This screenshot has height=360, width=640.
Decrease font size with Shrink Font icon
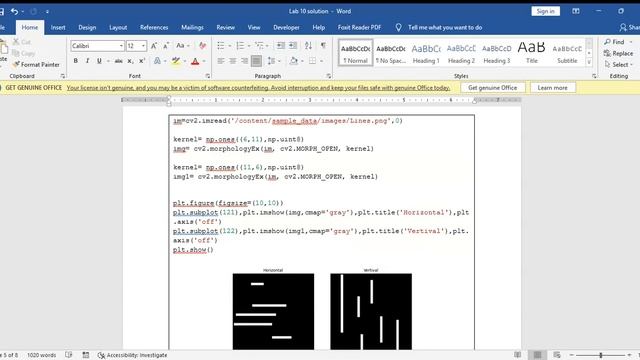point(166,46)
